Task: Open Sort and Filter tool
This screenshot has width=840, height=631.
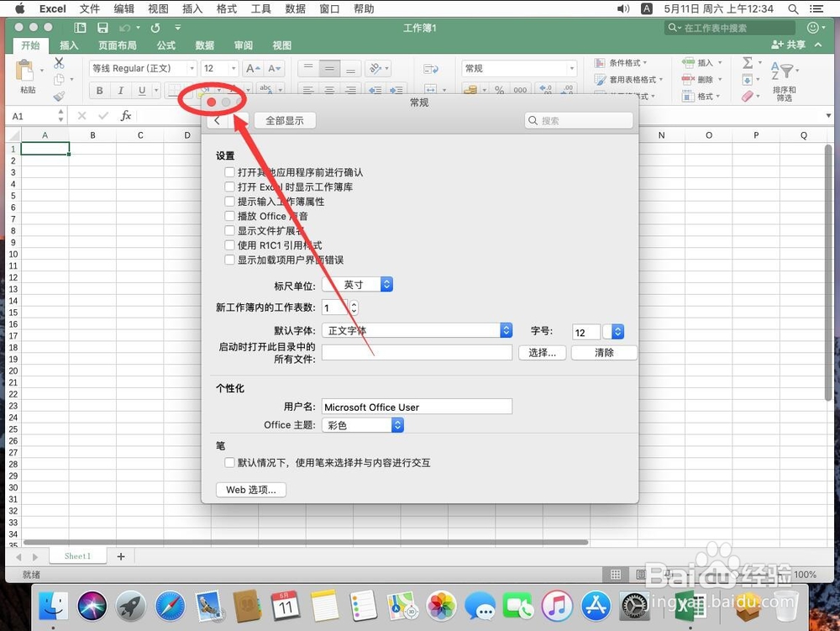Action: click(784, 81)
